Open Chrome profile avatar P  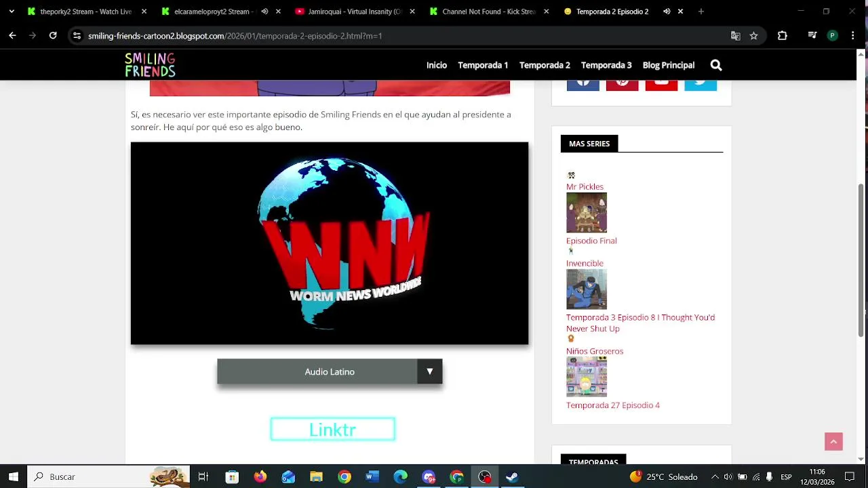click(833, 36)
